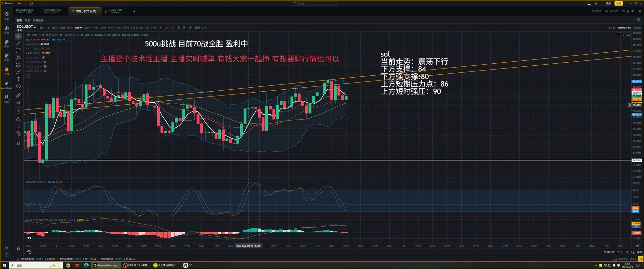Screen dimensions: 644x269
Task: Open notifications bell icon
Action: pos(589,3)
